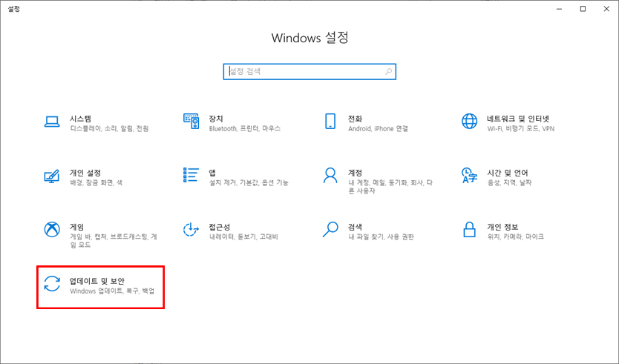Click the 배경, 잠금 화면, 색 description
The width and height of the screenshot is (619, 364).
click(96, 182)
